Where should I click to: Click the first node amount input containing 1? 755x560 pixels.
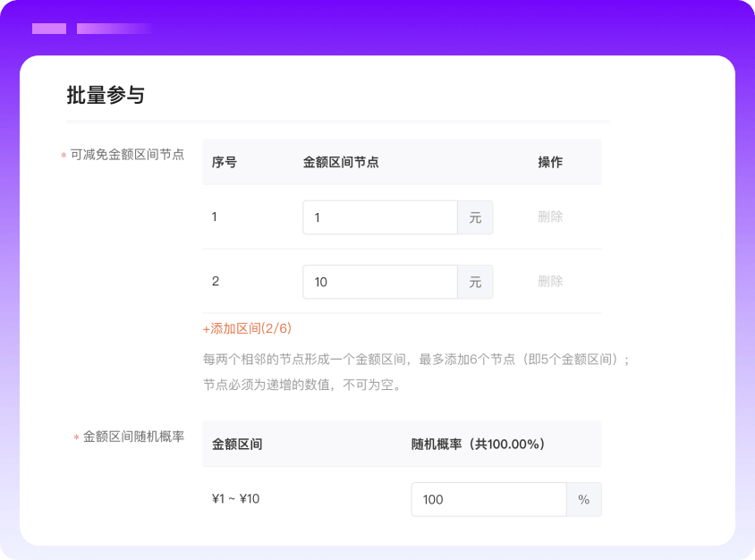point(380,217)
